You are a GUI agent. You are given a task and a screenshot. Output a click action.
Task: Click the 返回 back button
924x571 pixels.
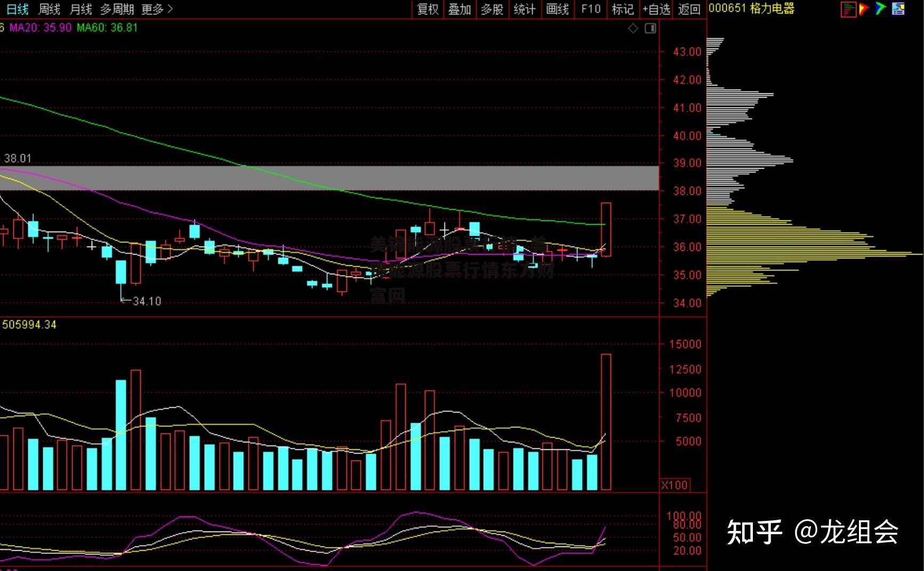pos(689,9)
